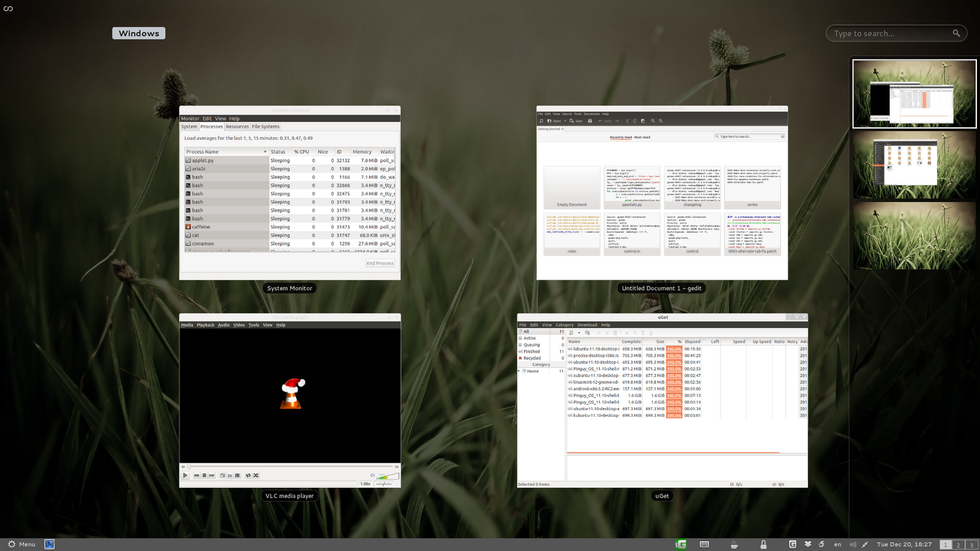Click the VLC seek bar
This screenshot has height=551, width=980.
pos(290,467)
